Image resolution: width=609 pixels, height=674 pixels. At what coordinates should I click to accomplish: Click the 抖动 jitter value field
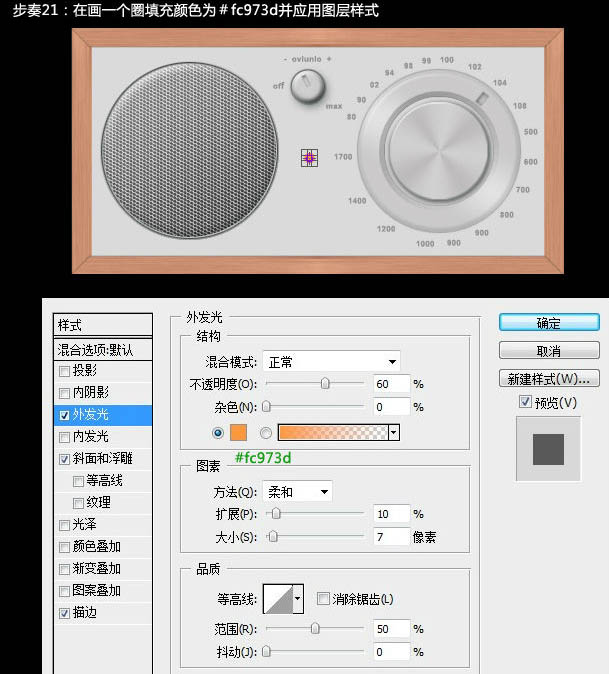[391, 652]
